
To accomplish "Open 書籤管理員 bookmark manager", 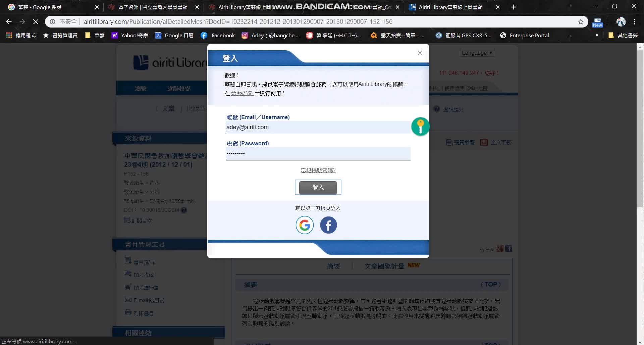I will [x=60, y=35].
